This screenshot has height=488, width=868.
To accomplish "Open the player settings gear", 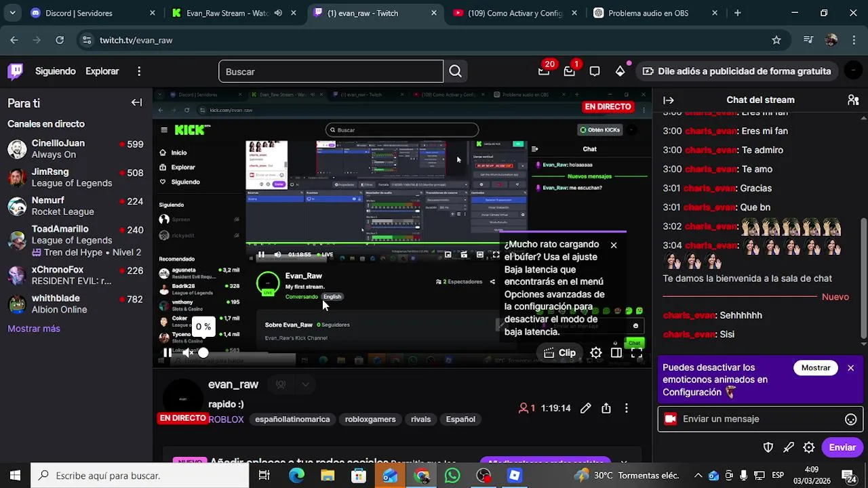I will point(595,352).
